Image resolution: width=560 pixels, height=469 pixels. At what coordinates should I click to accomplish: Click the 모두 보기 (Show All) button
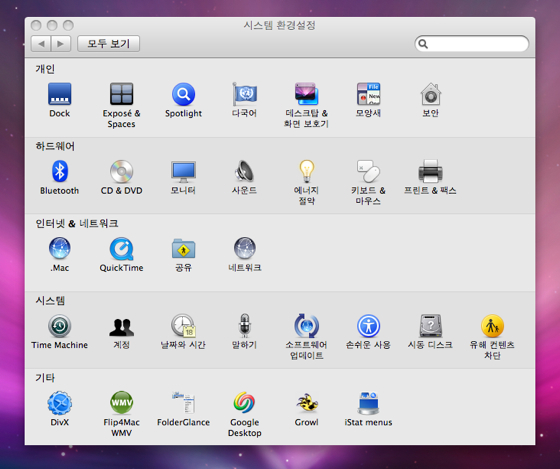pyautogui.click(x=109, y=44)
